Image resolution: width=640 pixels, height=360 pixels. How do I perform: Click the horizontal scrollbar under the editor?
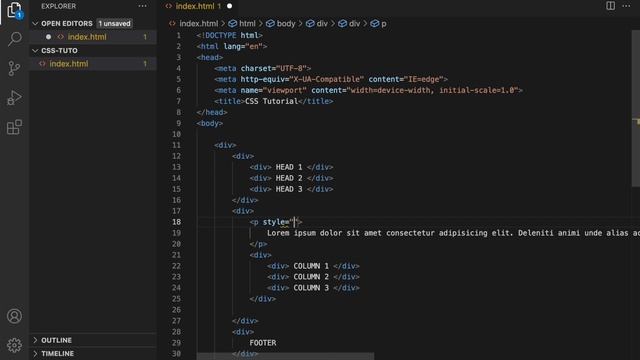(x=285, y=356)
